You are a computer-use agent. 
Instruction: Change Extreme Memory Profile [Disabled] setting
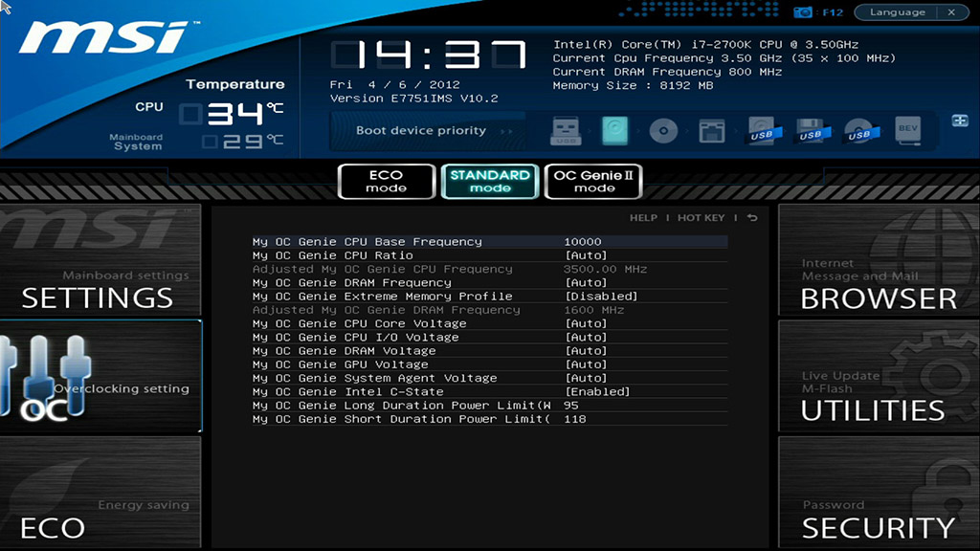[x=601, y=297]
